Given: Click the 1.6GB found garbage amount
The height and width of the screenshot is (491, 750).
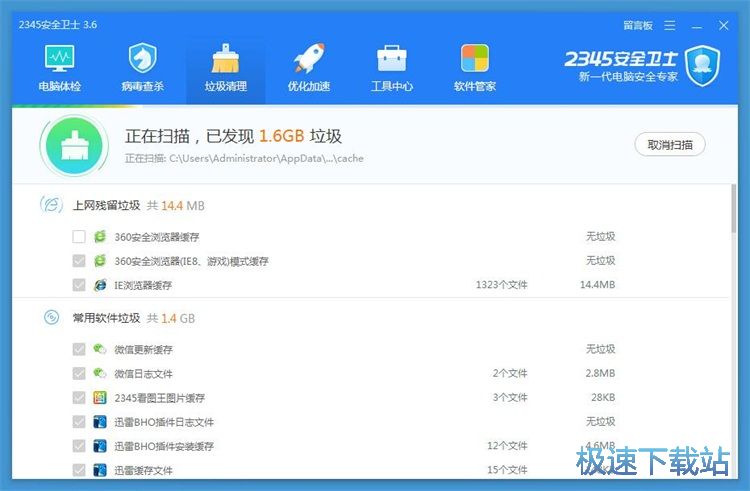Looking at the screenshot, I should click(281, 136).
